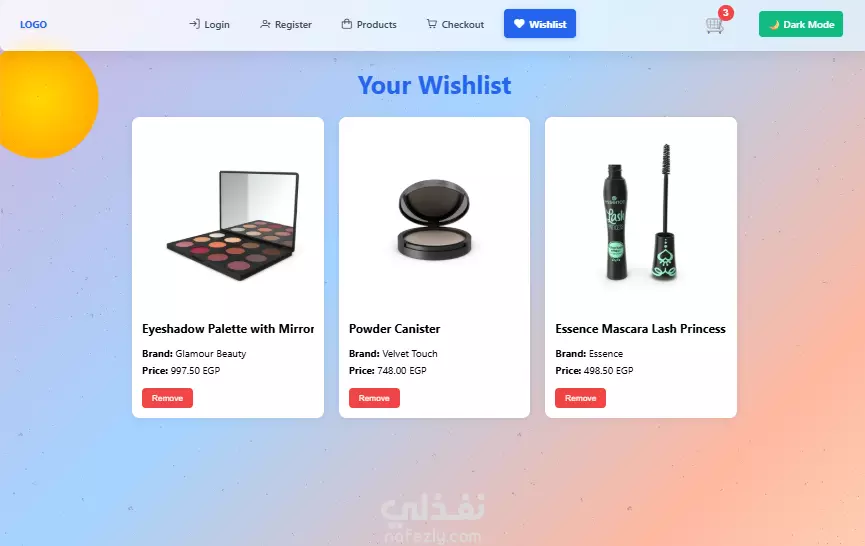Click the register user icon
The width and height of the screenshot is (865, 546).
point(265,24)
